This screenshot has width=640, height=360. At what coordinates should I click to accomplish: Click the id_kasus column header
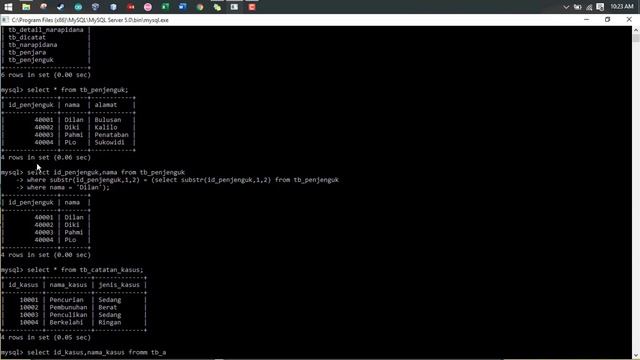(x=23, y=285)
